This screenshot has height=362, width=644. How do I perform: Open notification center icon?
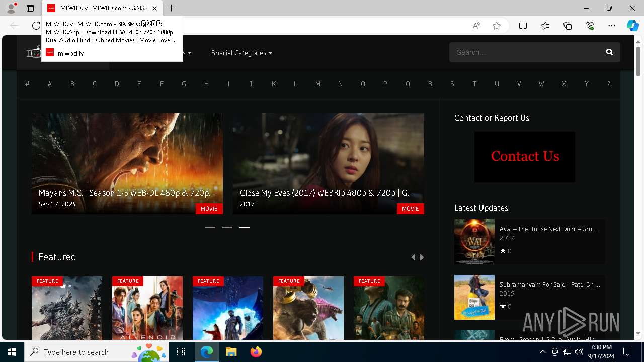[x=627, y=352]
